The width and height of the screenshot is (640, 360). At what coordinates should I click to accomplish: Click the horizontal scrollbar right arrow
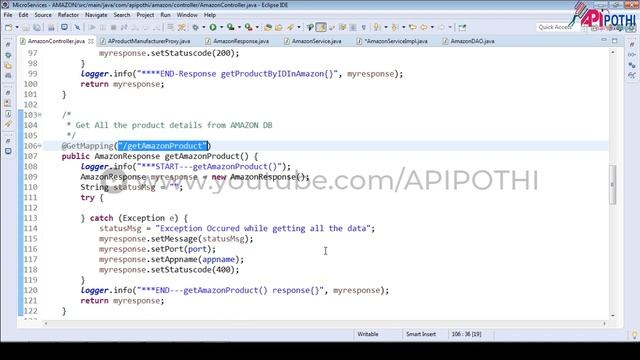click(x=604, y=324)
